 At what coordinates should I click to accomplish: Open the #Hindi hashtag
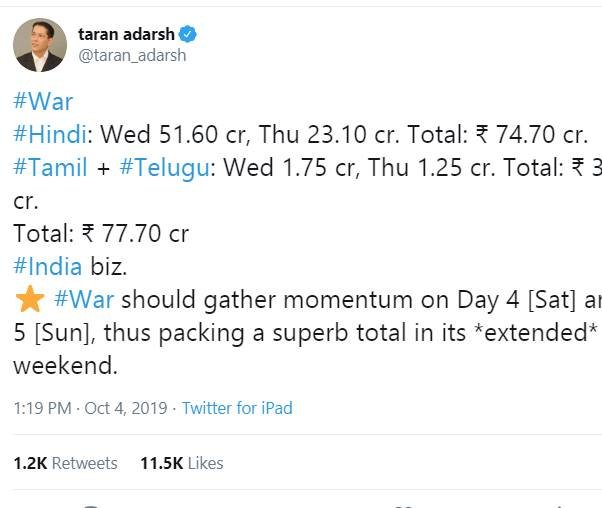point(54,135)
